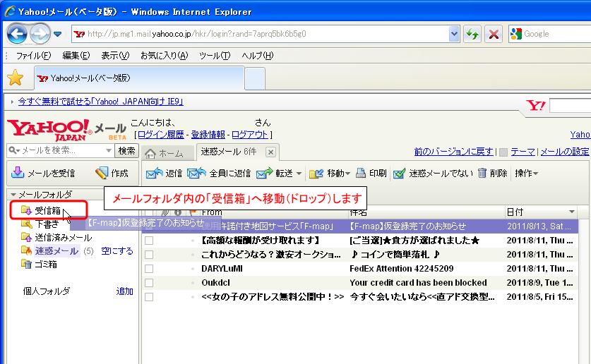Click the Yahoo! JAPAN メール logo
Viewport: 591px width, 364px height.
click(66, 131)
